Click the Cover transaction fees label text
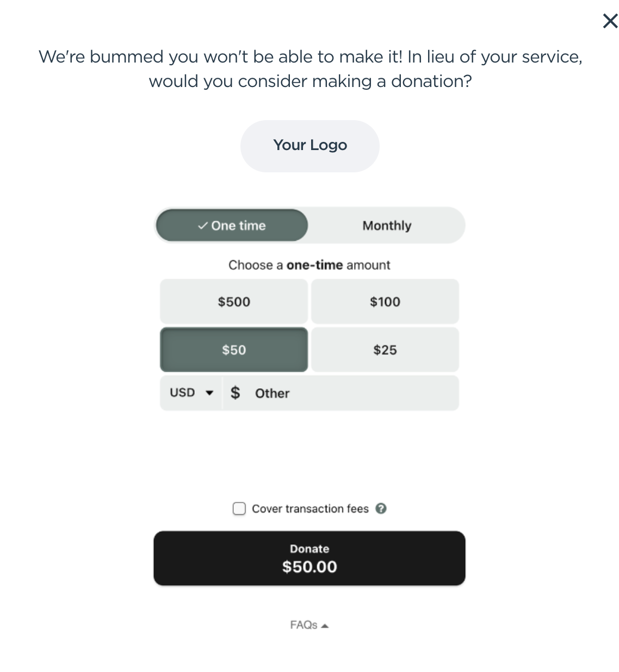The image size is (619, 672). (x=310, y=509)
